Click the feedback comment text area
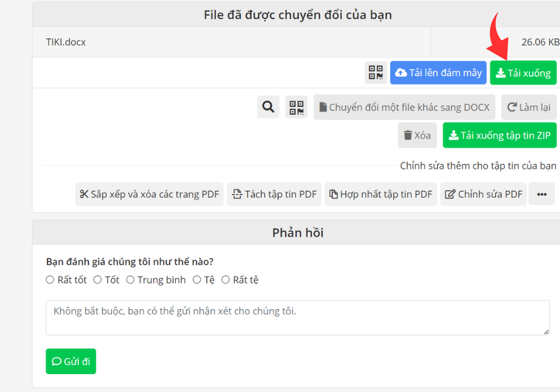The image size is (560, 392). tap(297, 318)
